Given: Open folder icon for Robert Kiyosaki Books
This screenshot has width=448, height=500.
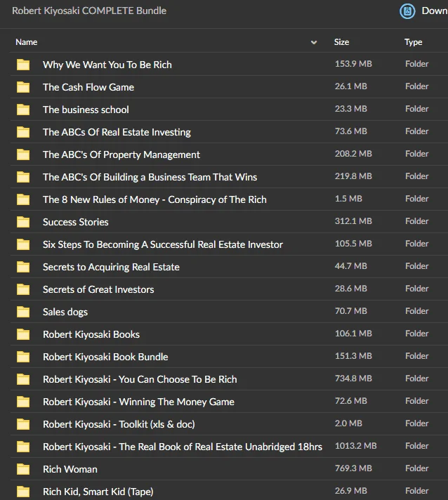Looking at the screenshot, I should pos(23,334).
